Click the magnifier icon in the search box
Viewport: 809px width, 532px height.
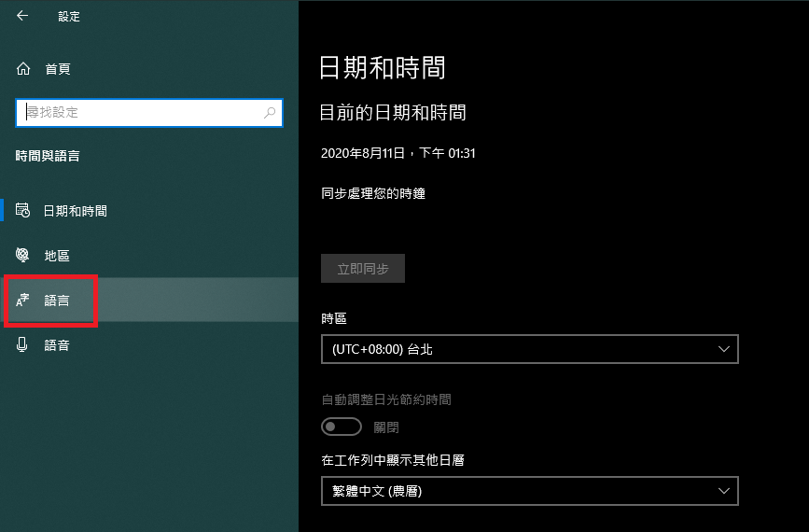coord(270,112)
